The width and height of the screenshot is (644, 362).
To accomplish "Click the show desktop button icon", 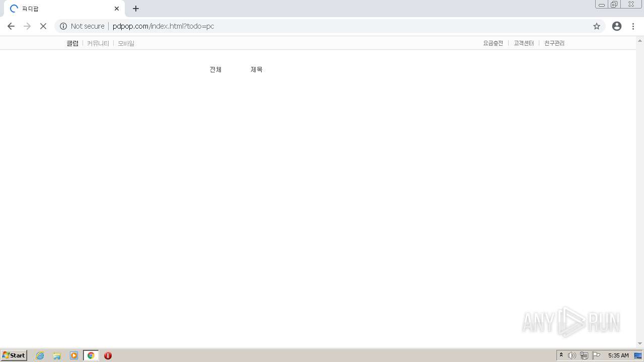I will click(638, 355).
